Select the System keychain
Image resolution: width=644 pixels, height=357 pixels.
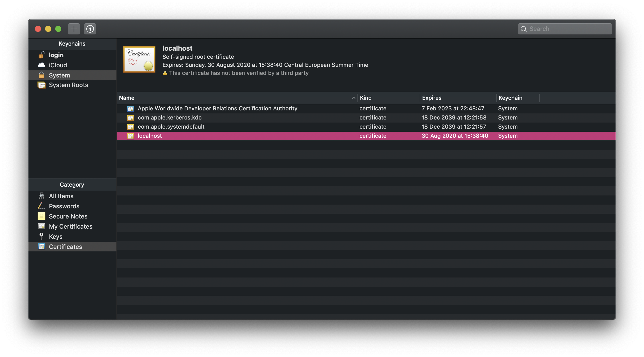(59, 75)
